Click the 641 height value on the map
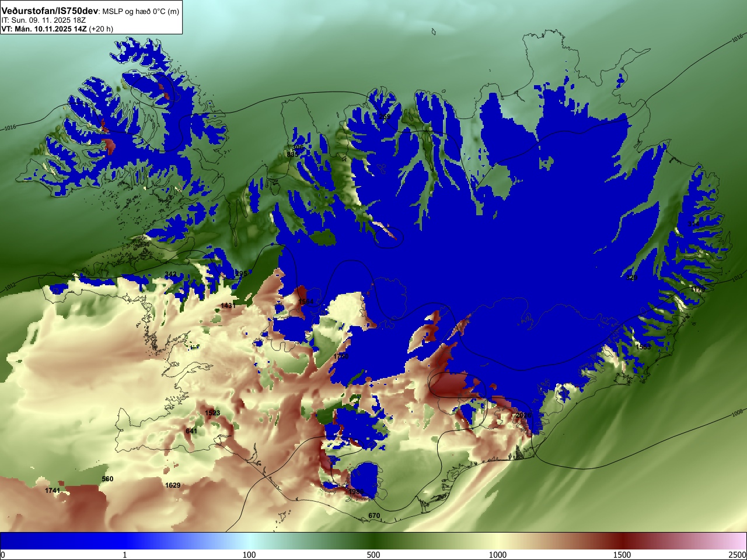The height and width of the screenshot is (560, 747). point(191,431)
